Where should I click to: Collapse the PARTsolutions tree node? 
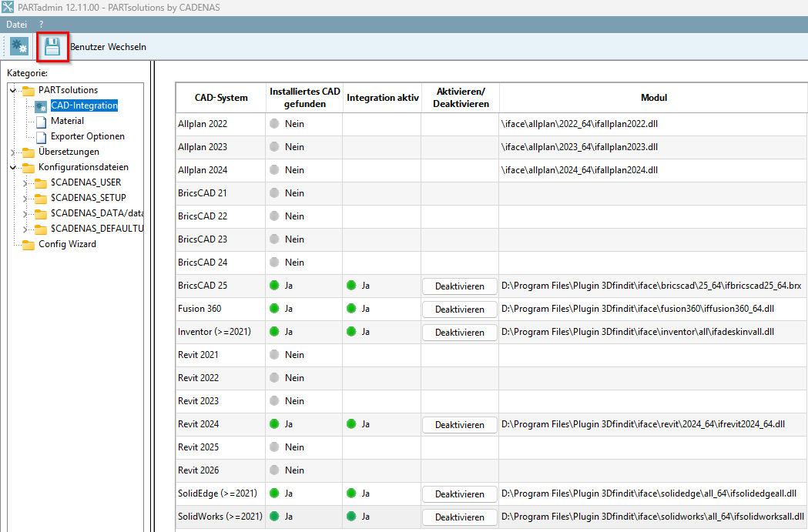click(13, 90)
